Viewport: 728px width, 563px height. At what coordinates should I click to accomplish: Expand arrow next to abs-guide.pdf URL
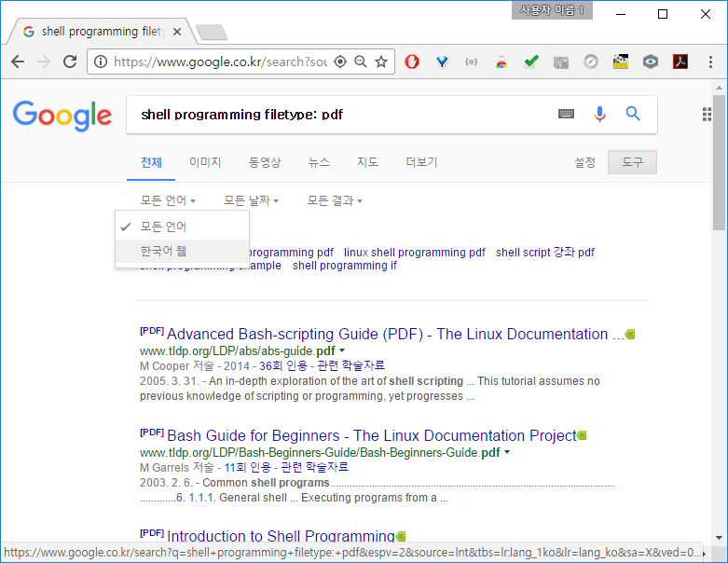342,350
